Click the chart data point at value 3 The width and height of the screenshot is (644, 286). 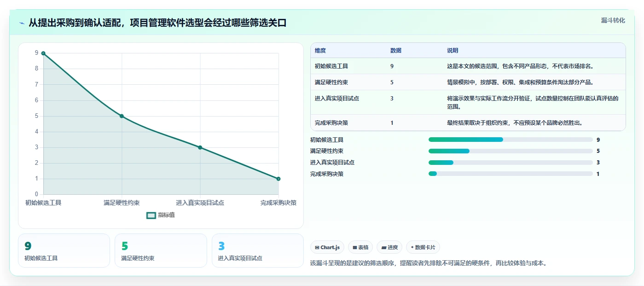200,147
